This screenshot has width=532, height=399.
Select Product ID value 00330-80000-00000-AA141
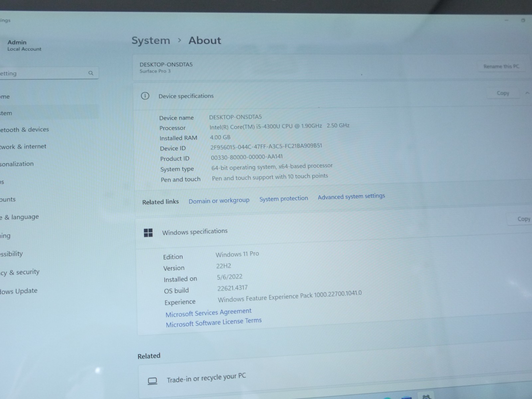point(247,157)
